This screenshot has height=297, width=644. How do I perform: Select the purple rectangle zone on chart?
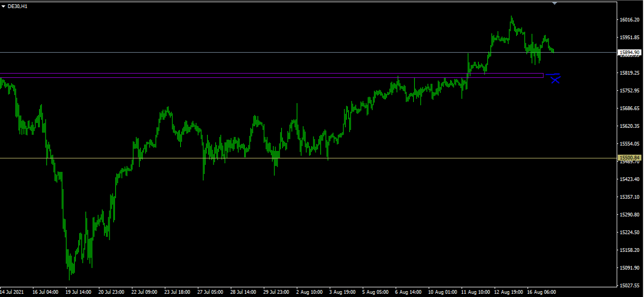272,76
